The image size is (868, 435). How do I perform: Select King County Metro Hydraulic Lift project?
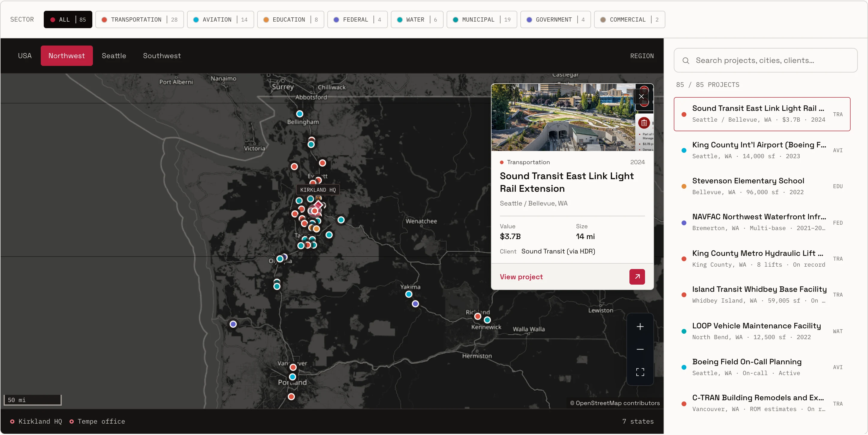[x=762, y=259]
